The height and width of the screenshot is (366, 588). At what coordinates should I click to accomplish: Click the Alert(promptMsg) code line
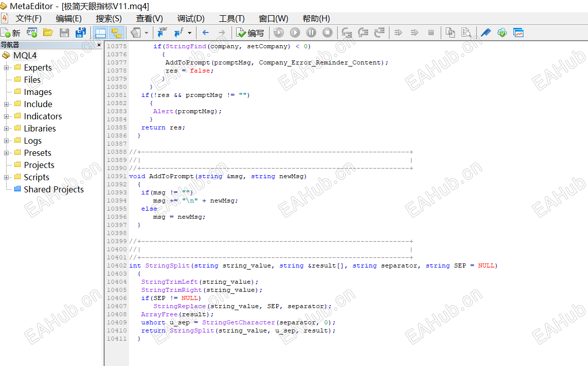pyautogui.click(x=187, y=111)
